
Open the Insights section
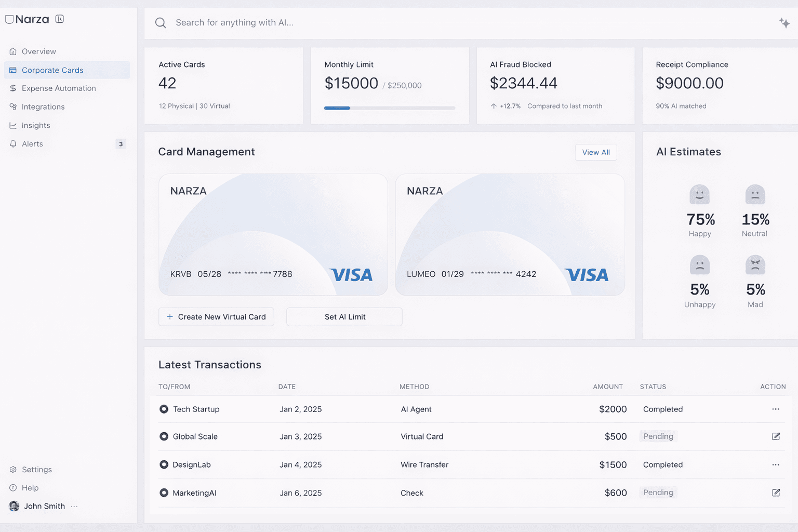click(x=35, y=125)
